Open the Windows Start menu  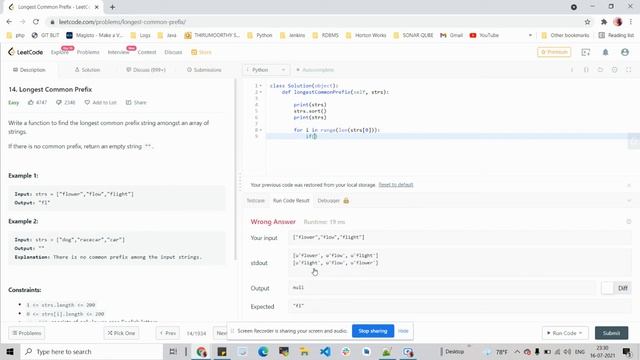point(10,351)
